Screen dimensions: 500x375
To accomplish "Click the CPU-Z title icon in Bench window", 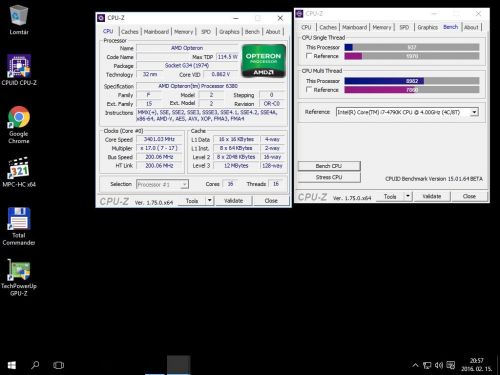I will click(299, 14).
